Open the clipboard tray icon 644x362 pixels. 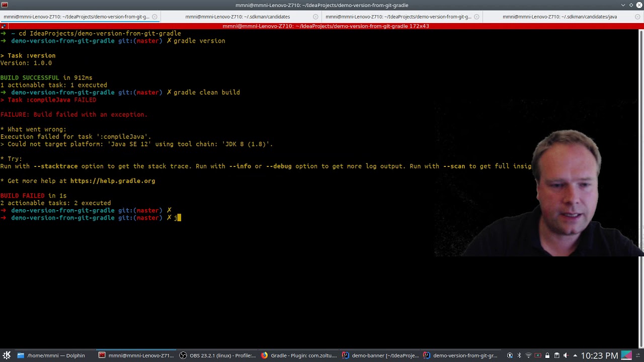[556, 355]
